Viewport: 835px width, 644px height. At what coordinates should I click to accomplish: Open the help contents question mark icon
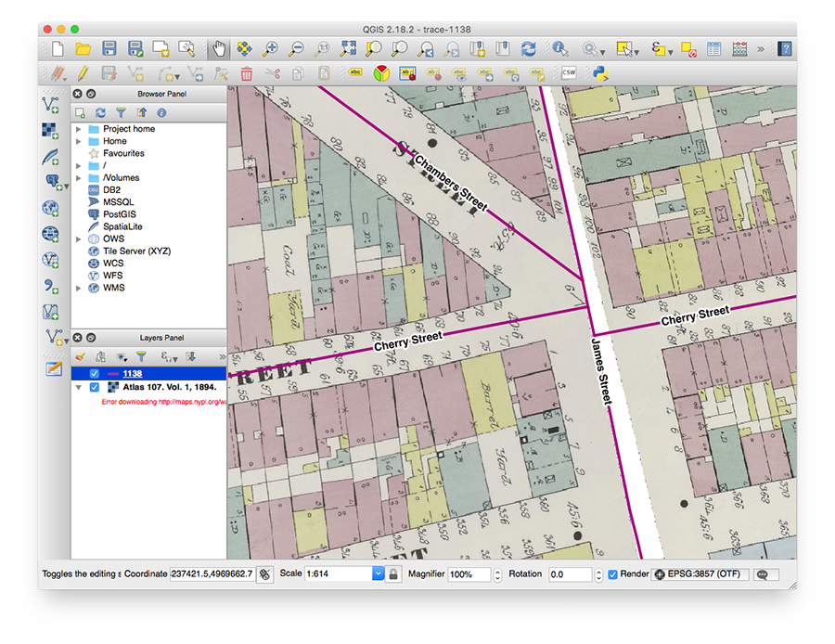click(784, 49)
